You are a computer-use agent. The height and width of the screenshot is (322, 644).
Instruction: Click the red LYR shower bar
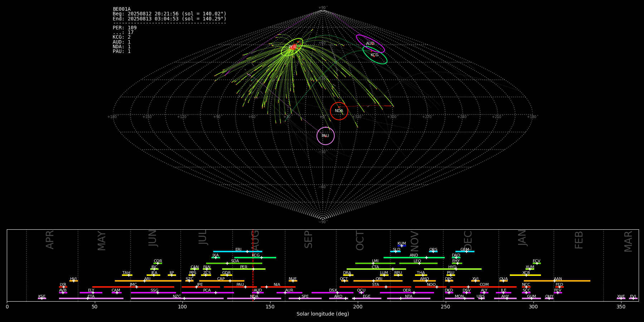(63, 287)
